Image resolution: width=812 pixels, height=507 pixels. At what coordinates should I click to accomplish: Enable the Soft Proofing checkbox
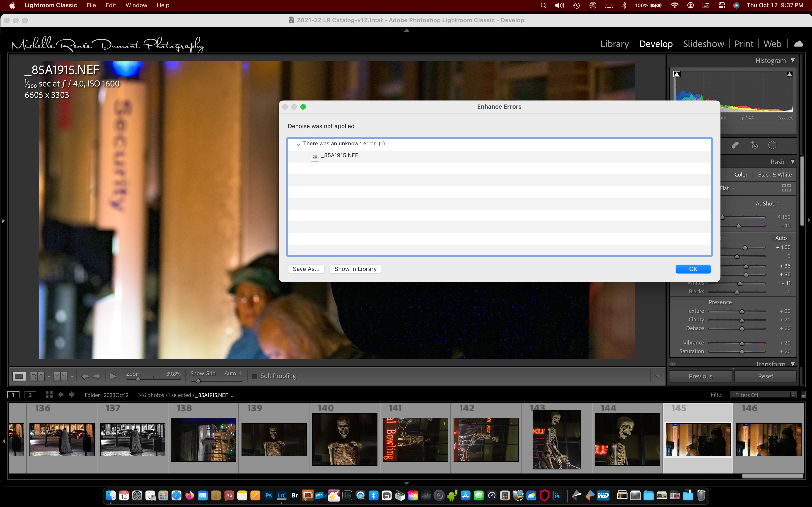[255, 376]
